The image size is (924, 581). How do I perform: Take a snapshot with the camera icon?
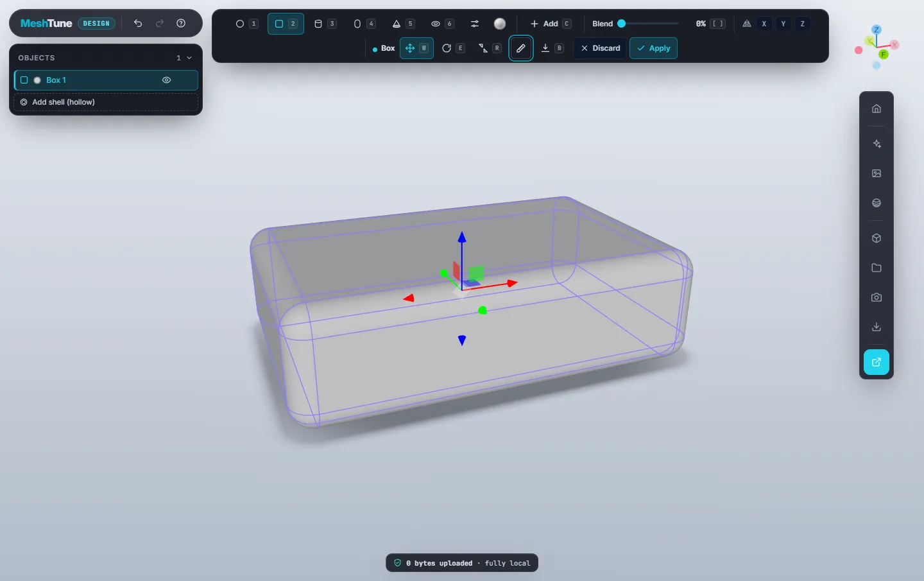[877, 297]
